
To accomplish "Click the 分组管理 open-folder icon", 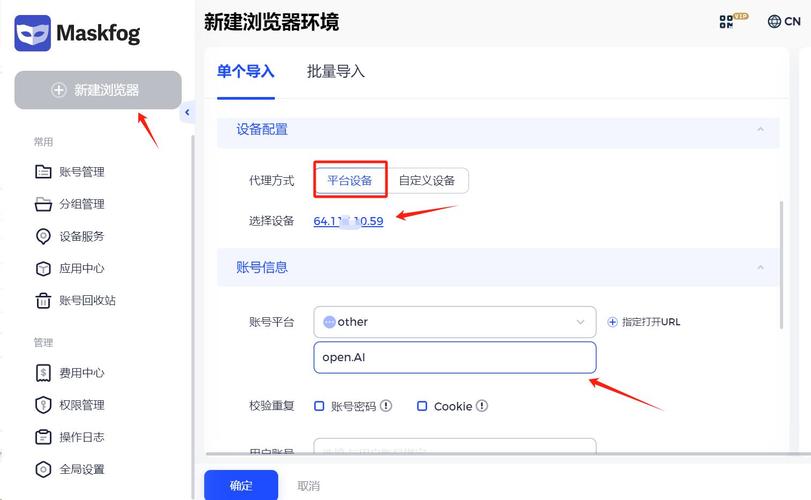I will coord(43,204).
